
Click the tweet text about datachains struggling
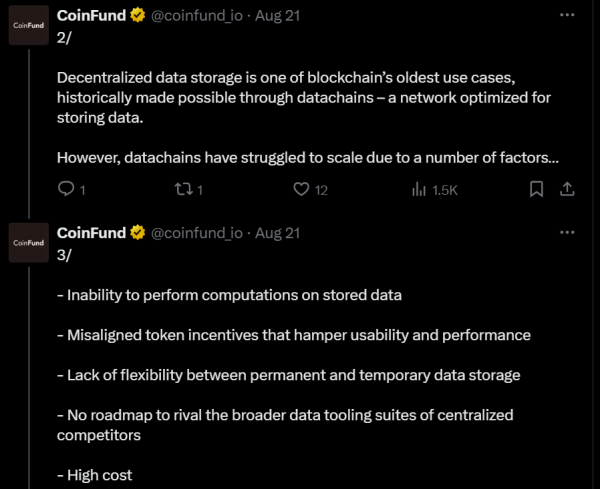click(307, 157)
